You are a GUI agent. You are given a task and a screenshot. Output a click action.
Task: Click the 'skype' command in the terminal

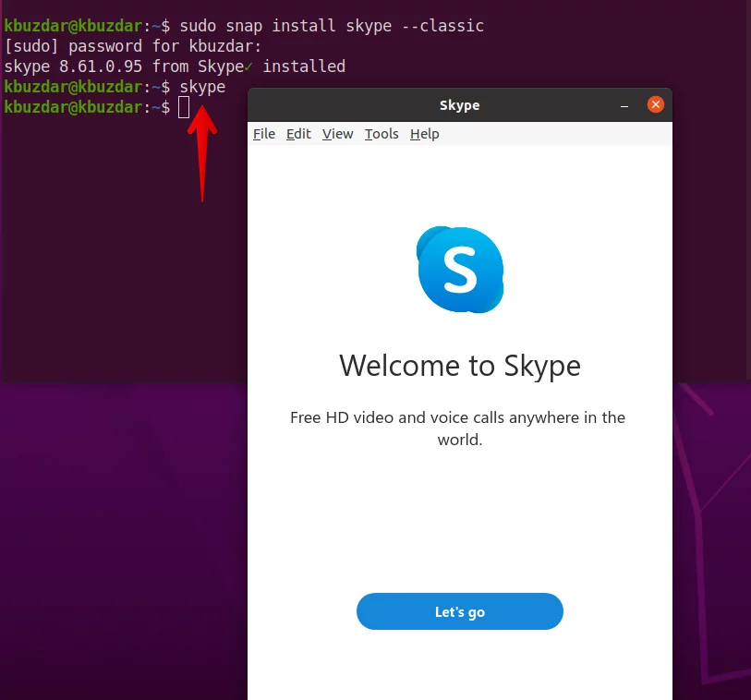click(x=202, y=87)
